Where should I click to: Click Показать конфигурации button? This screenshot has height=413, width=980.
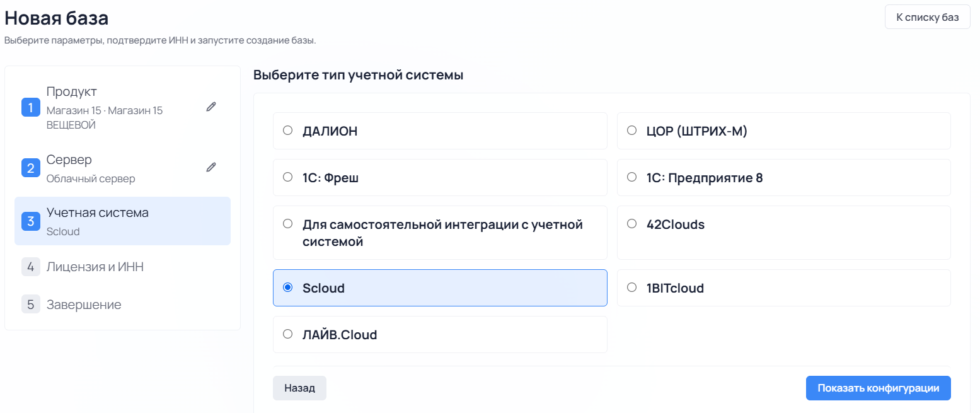click(878, 388)
